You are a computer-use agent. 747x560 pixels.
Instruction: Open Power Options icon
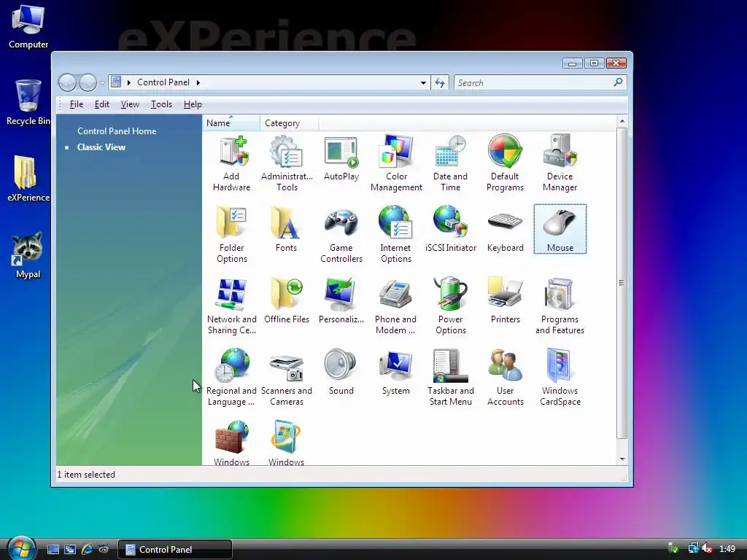tap(451, 306)
